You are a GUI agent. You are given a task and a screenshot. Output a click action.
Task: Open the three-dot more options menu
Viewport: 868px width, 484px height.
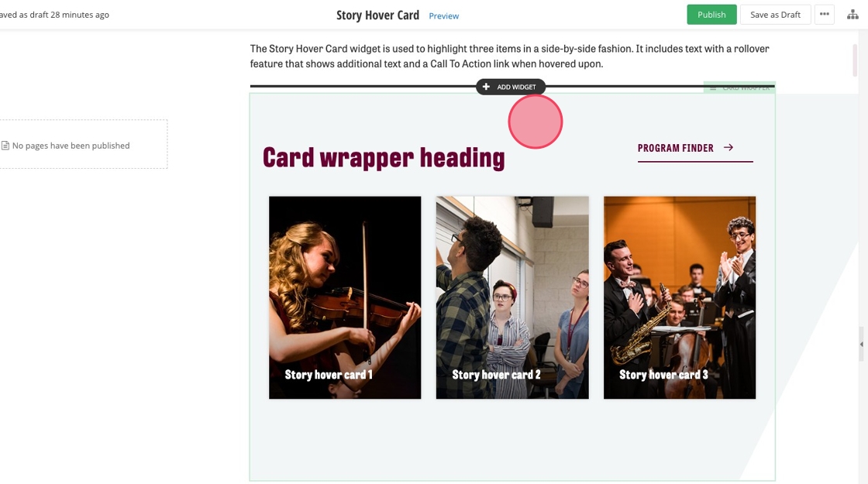tap(825, 15)
